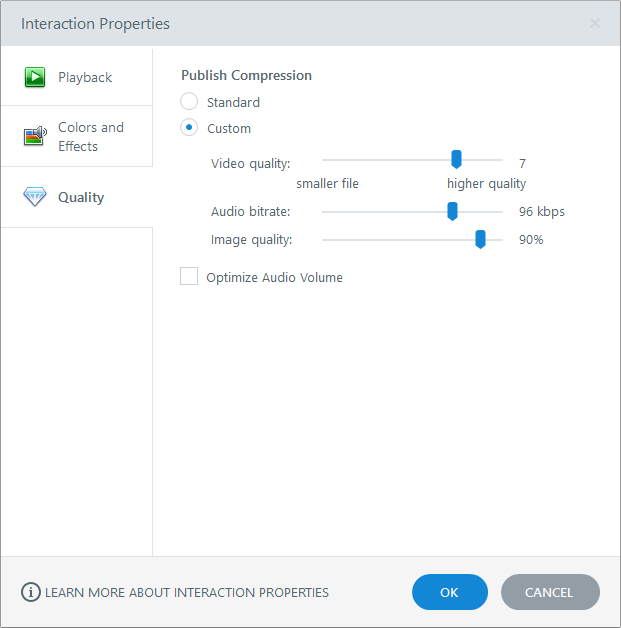
Task: Select the Standard compression radio button
Action: pyautogui.click(x=190, y=102)
